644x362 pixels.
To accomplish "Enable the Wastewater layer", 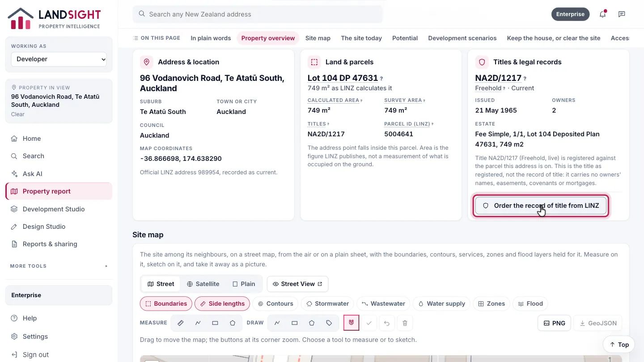I will pyautogui.click(x=384, y=304).
